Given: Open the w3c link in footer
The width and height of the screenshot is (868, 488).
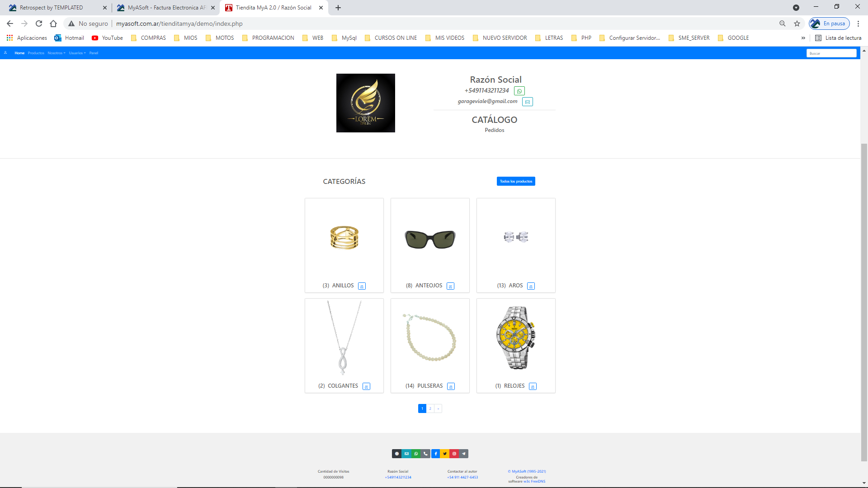Looking at the screenshot, I should (x=527, y=482).
